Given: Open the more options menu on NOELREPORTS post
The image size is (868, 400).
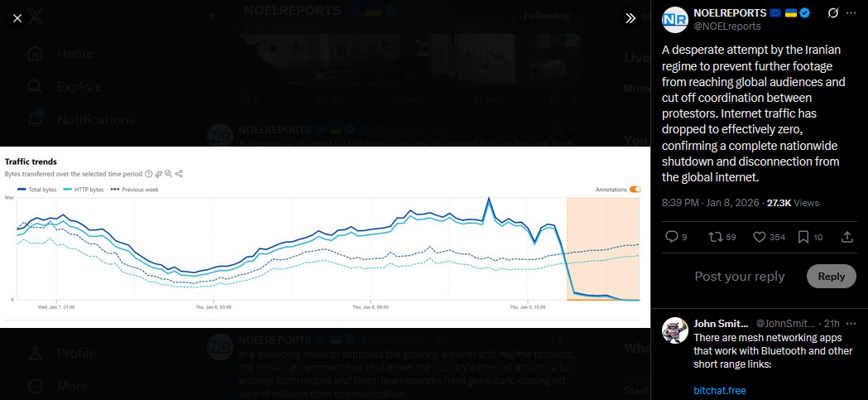Looking at the screenshot, I should point(851,13).
